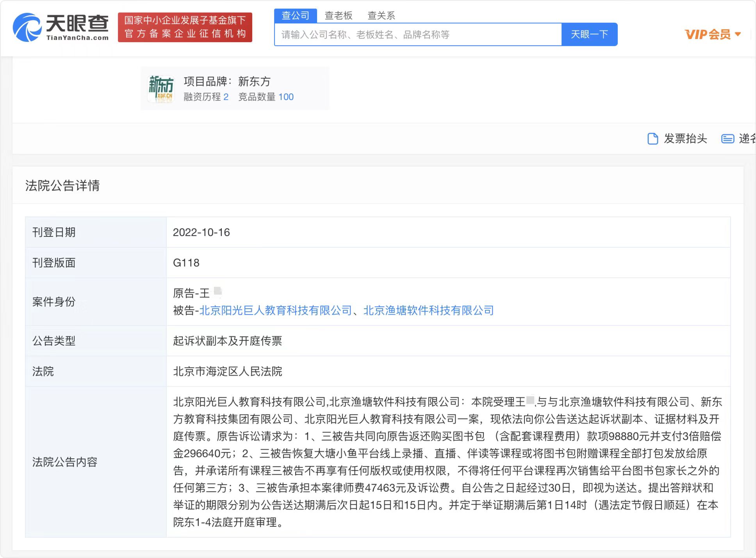This screenshot has height=558, width=756.
Task: Click the 法院公告详情 section heading
Action: [62, 186]
